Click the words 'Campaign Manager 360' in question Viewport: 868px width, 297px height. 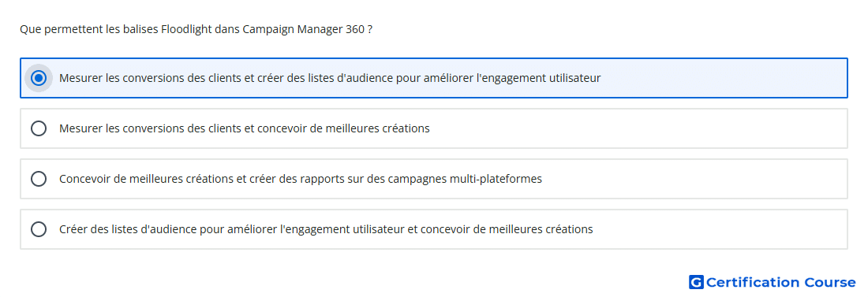(x=303, y=29)
